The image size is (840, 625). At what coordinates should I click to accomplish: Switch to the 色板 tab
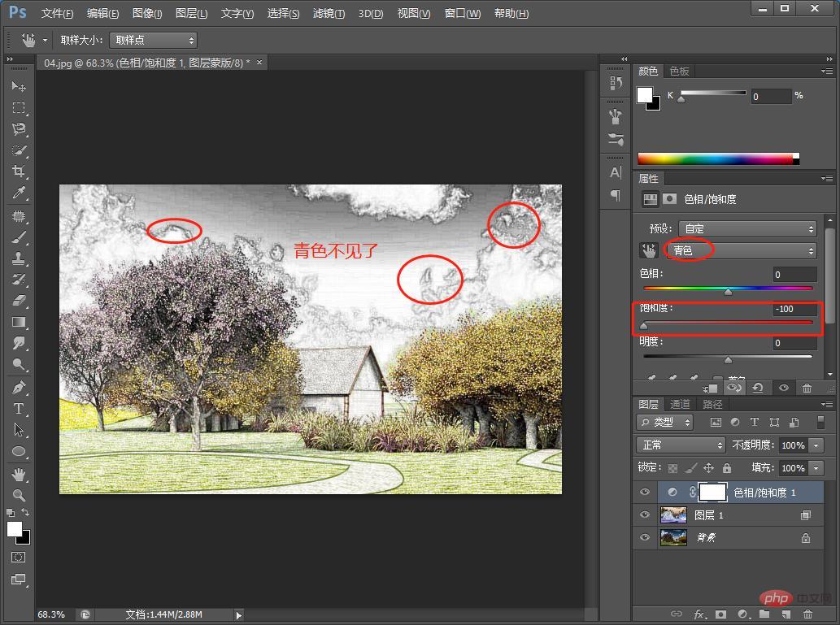(x=679, y=72)
